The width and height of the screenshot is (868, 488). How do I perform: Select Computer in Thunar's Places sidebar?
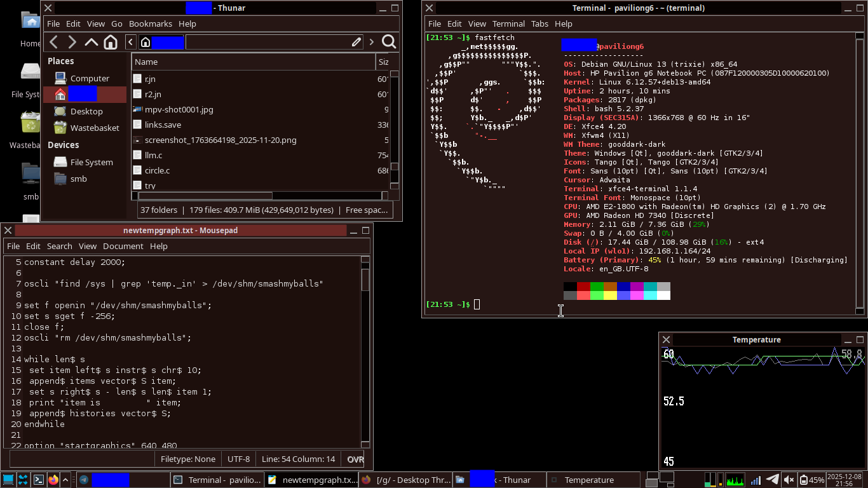pyautogui.click(x=85, y=78)
